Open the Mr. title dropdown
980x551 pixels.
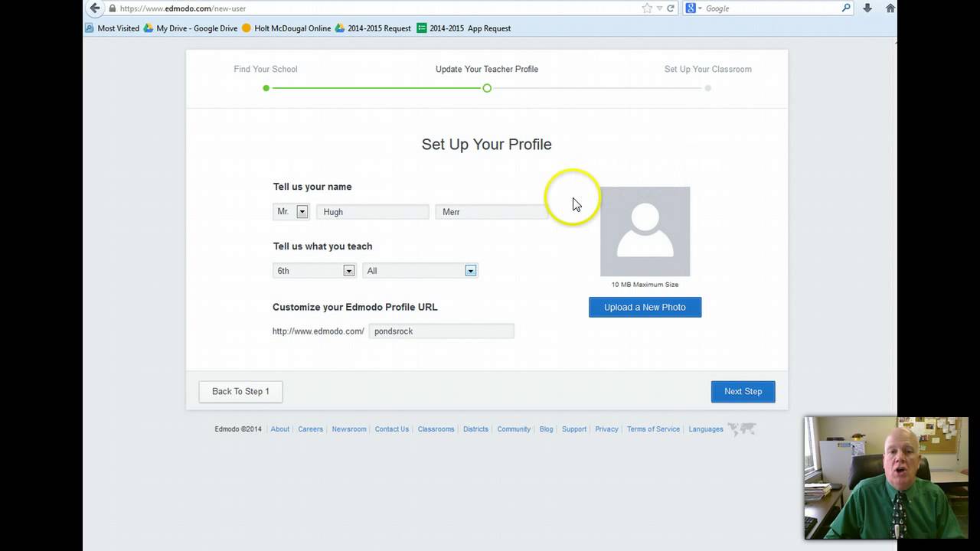click(291, 212)
